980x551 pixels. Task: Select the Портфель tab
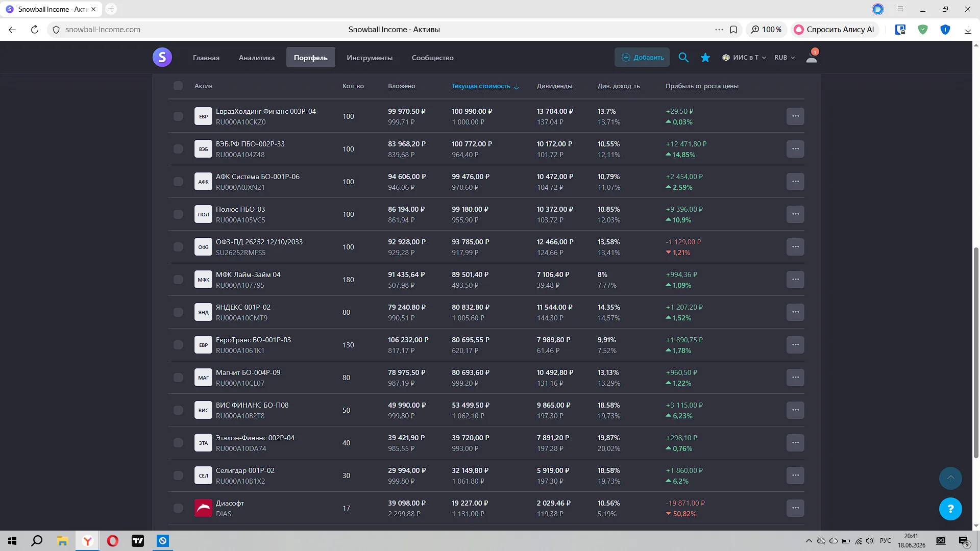point(311,58)
